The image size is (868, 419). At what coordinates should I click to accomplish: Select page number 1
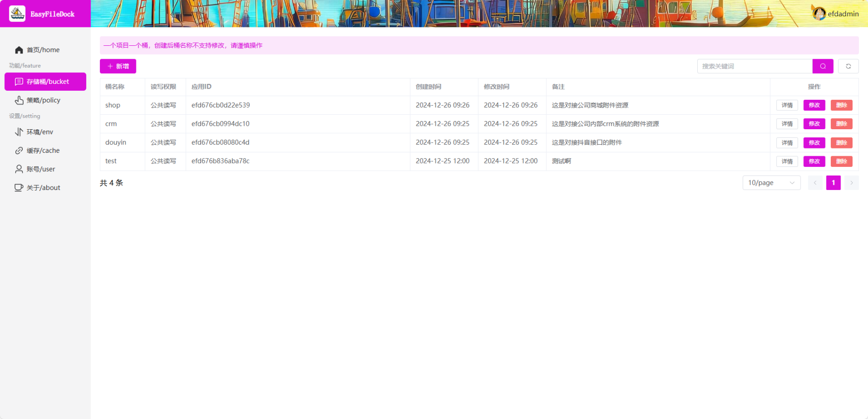[x=833, y=183]
